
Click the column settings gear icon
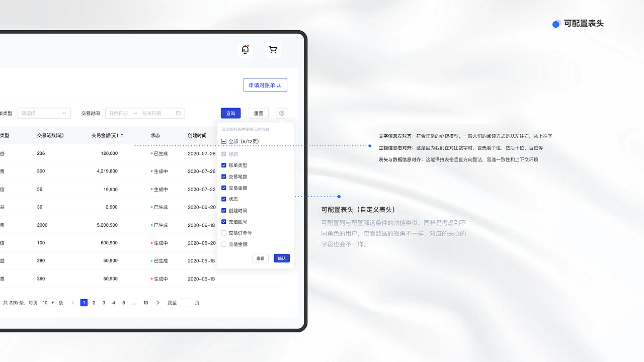282,113
